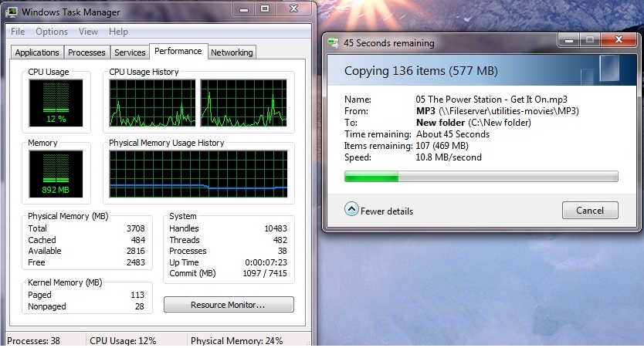Click the green copy progress bar

click(x=481, y=177)
